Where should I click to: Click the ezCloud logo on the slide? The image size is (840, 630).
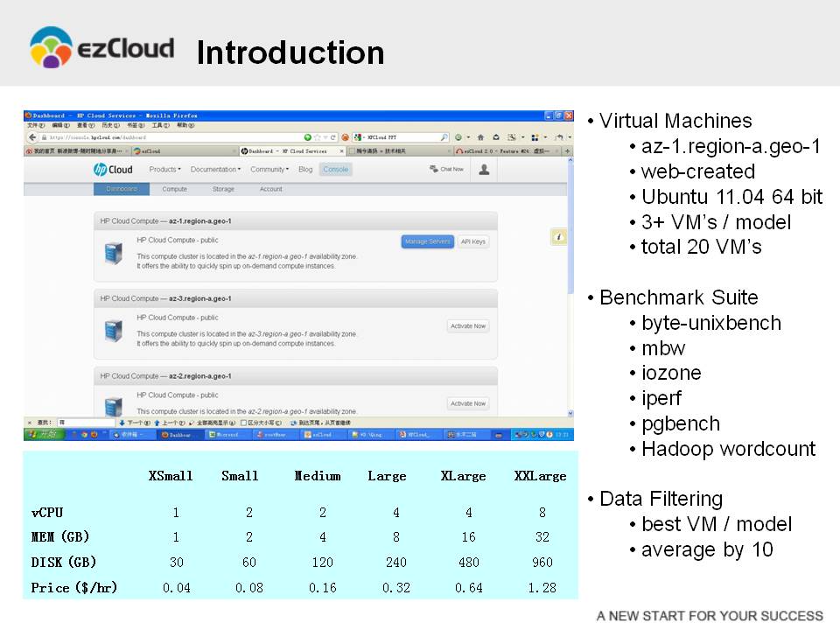click(101, 48)
